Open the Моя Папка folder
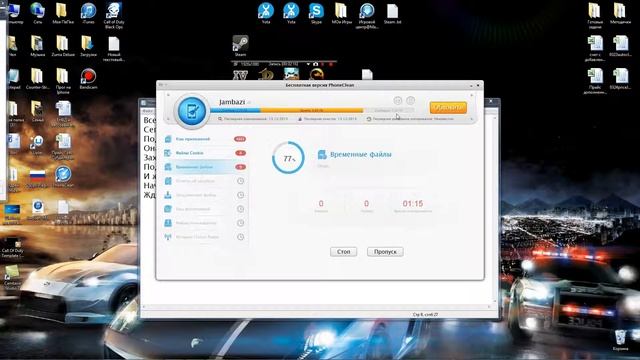 point(63,13)
